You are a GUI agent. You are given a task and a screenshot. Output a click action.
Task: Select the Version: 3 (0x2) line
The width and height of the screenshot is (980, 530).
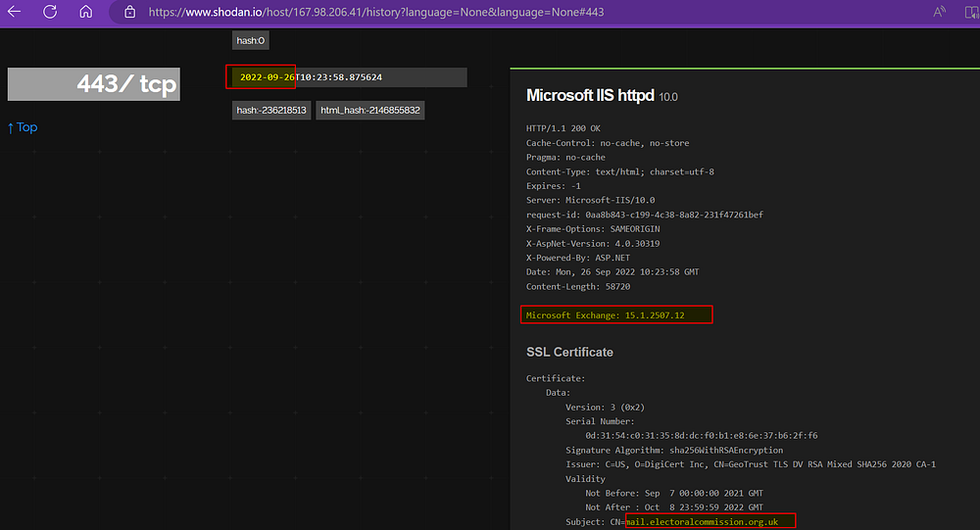point(605,408)
